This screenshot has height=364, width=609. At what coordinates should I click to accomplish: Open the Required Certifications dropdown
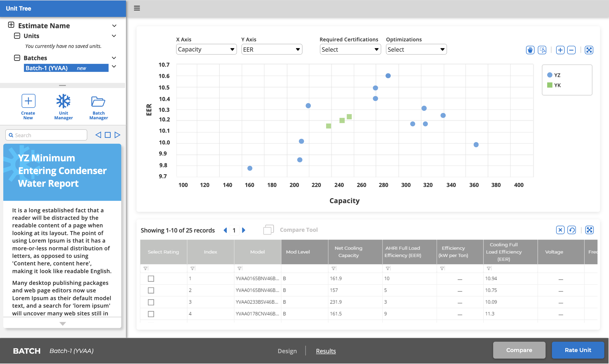click(x=350, y=49)
